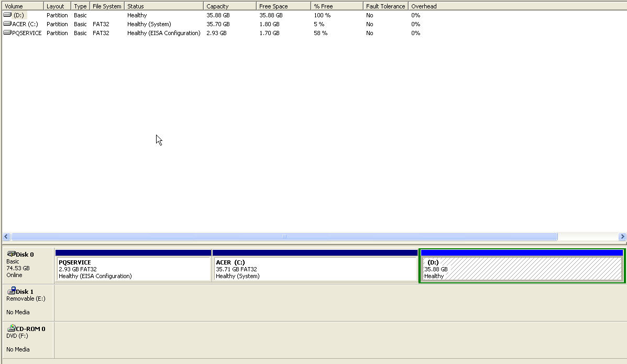Image resolution: width=627 pixels, height=364 pixels.
Task: Click the 2.93 GB capacity cell
Action: (x=216, y=33)
